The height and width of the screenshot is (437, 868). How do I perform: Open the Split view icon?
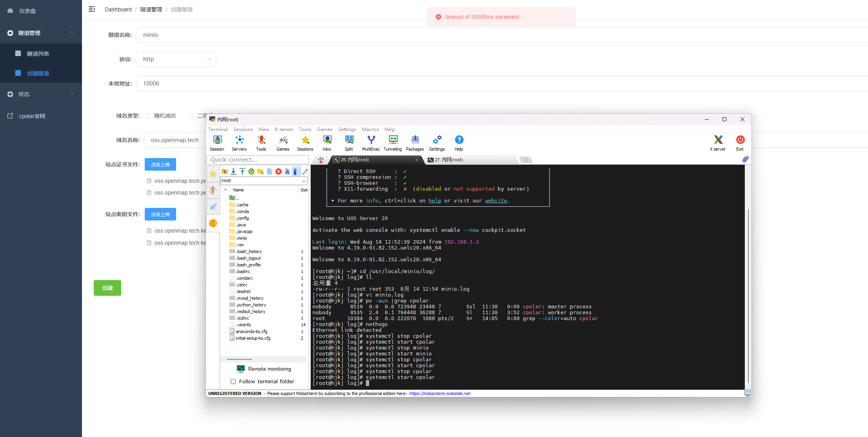click(349, 143)
